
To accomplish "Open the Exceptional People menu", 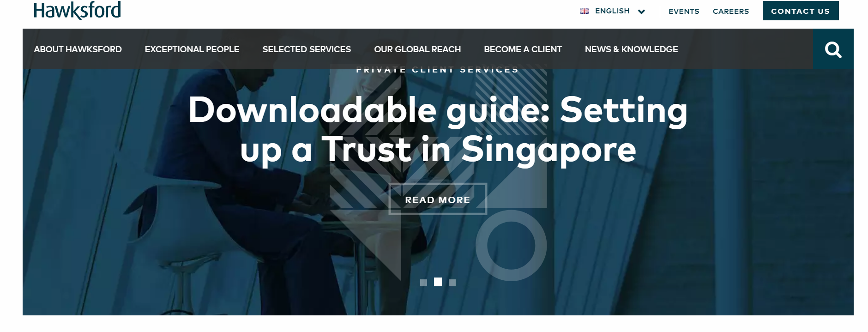I will point(192,49).
